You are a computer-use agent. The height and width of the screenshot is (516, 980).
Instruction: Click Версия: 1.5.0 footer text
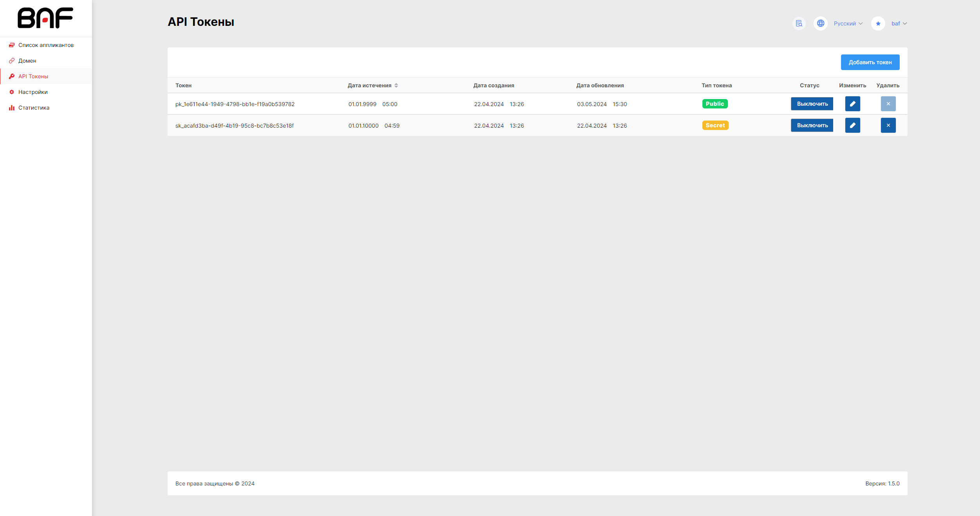(882, 484)
